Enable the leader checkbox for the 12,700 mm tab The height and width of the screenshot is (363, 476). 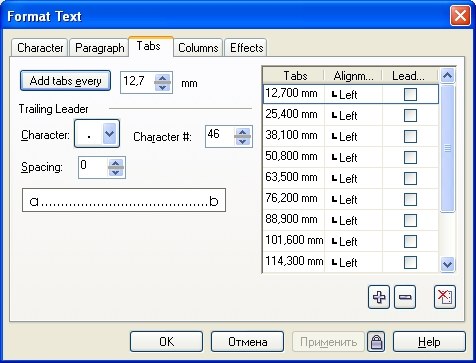point(410,95)
